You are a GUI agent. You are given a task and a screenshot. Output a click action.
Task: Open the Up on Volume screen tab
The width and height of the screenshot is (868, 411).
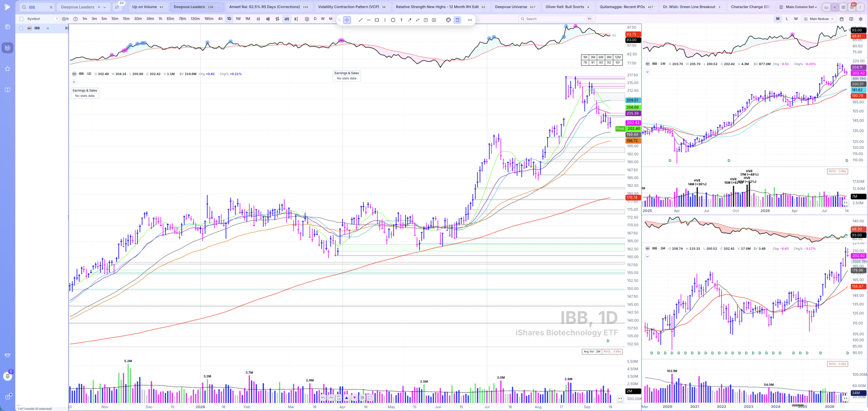click(x=148, y=7)
